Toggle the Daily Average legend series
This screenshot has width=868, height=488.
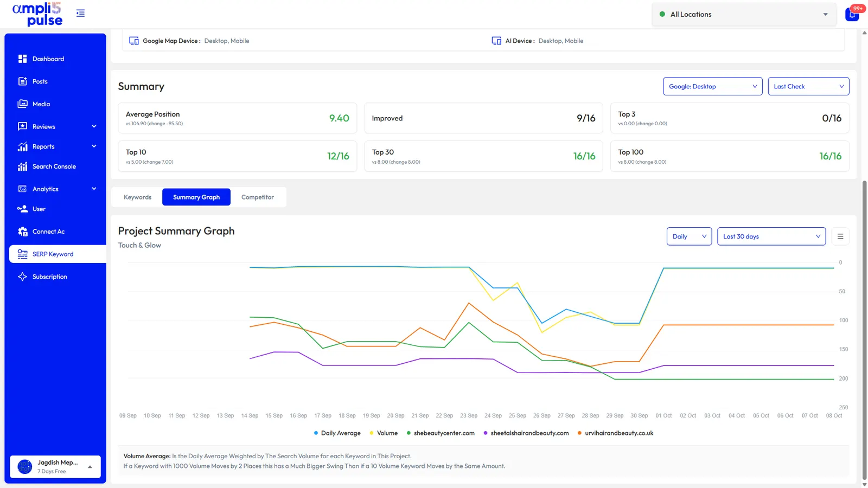[337, 433]
